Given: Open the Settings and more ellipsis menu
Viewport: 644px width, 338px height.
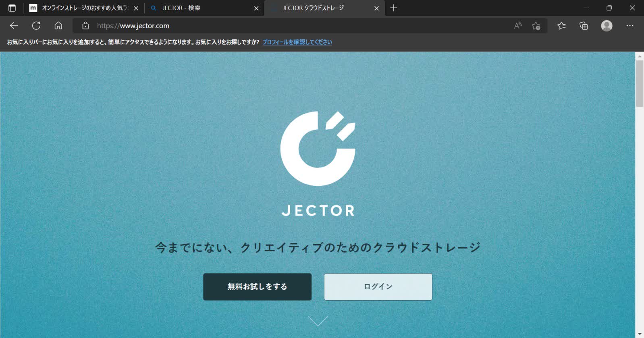Looking at the screenshot, I should point(630,26).
